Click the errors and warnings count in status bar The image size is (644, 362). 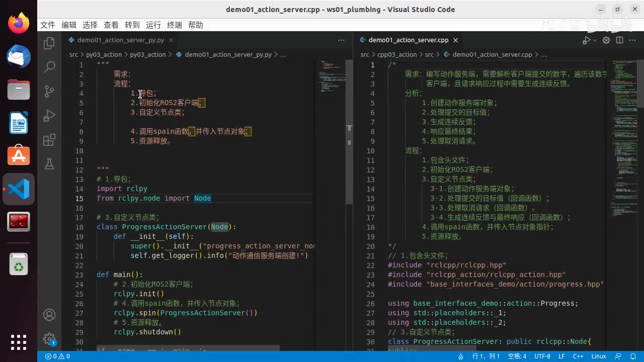[57, 356]
